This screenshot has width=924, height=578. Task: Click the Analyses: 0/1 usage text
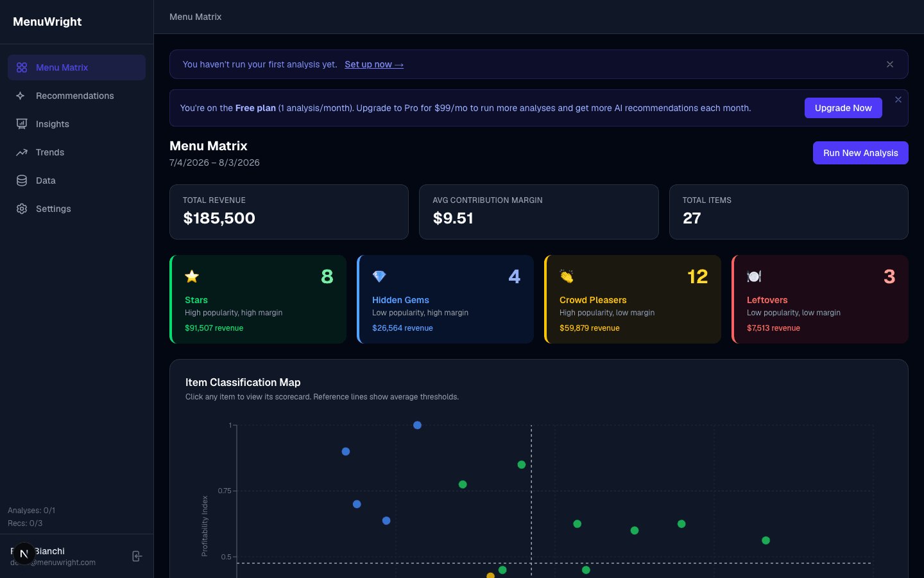point(31,511)
